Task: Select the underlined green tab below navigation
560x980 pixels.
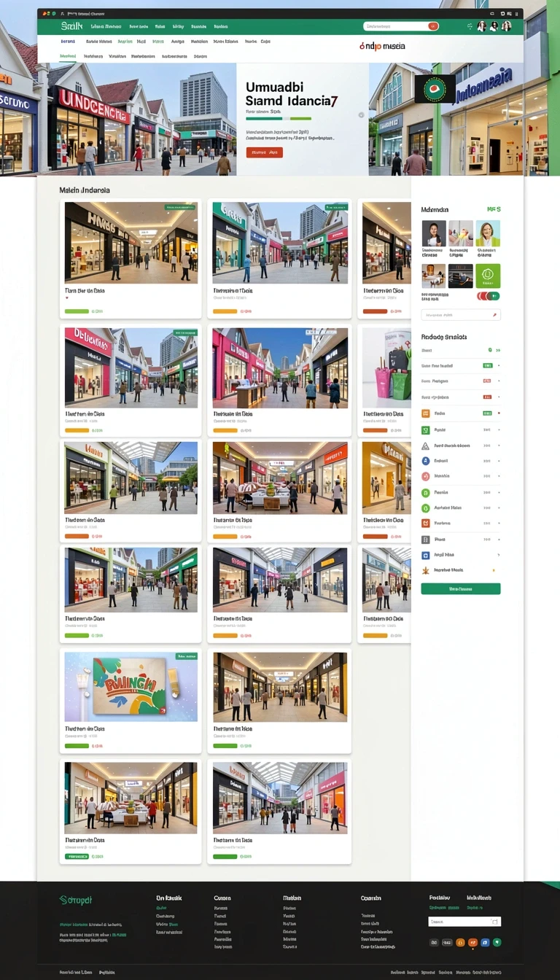Action: [x=68, y=56]
